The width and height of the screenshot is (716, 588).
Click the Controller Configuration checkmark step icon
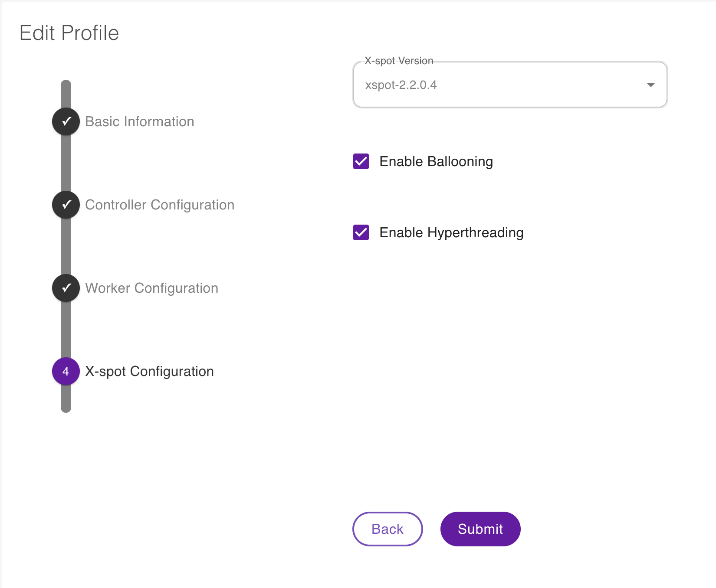click(x=66, y=205)
